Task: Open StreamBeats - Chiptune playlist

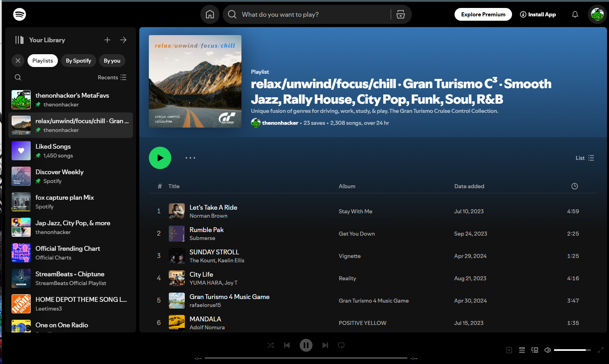Action: [71, 278]
